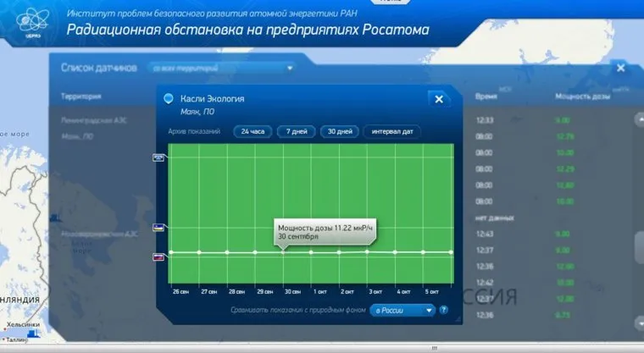
Task: Click the интервал дат button
Action: [391, 131]
